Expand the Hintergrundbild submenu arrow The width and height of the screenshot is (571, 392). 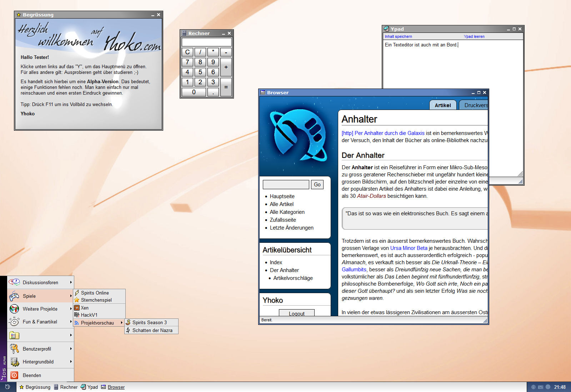tap(71, 362)
